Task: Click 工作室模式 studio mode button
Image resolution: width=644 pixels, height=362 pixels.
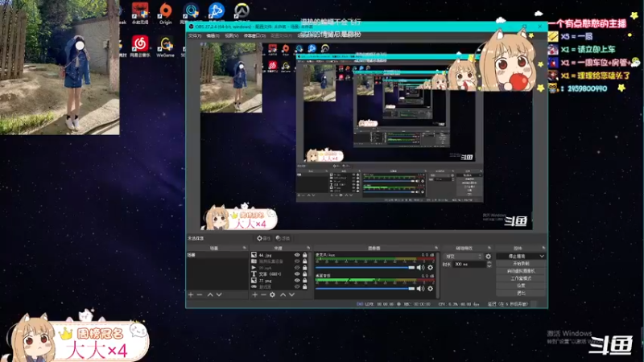Action: coord(521,278)
